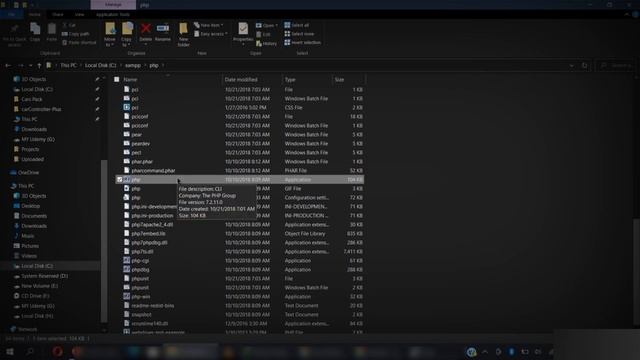Click the Cut scissors icon

pyautogui.click(x=64, y=25)
